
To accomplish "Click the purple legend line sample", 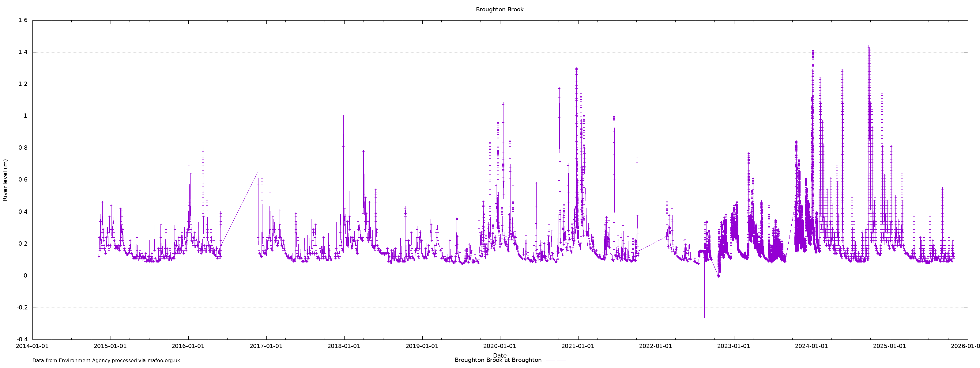I will click(x=556, y=360).
